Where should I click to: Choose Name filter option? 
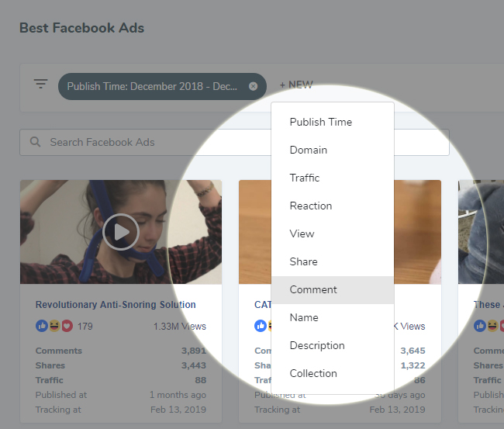[333, 318]
